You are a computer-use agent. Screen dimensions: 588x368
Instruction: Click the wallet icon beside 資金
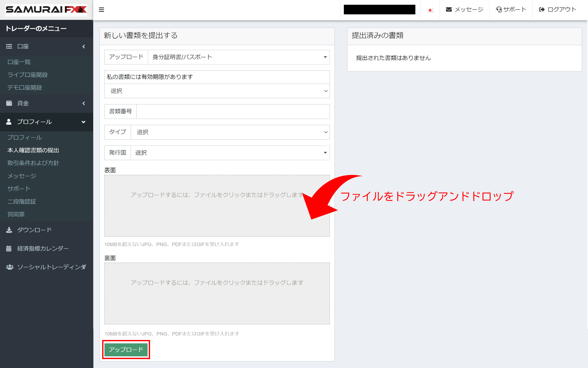[x=9, y=103]
